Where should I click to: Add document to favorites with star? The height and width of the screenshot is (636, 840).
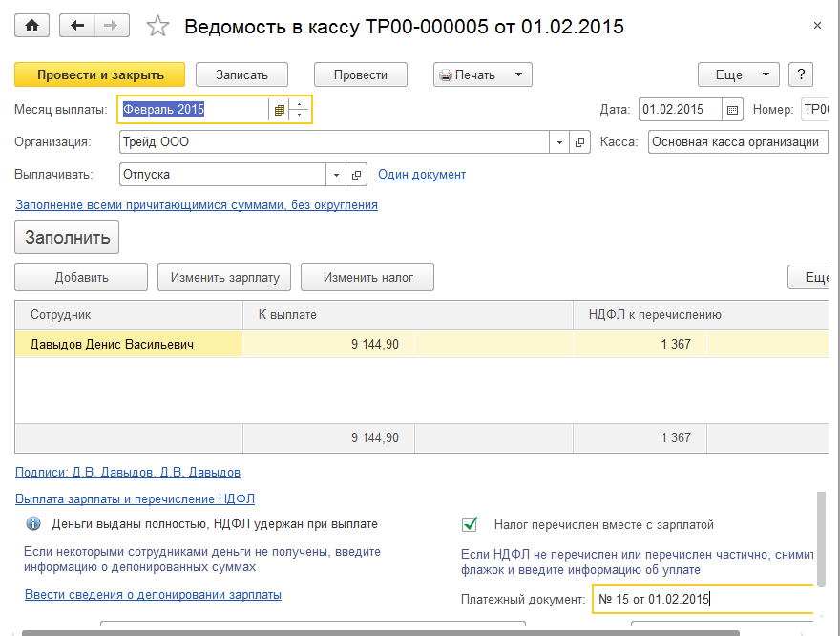(158, 27)
